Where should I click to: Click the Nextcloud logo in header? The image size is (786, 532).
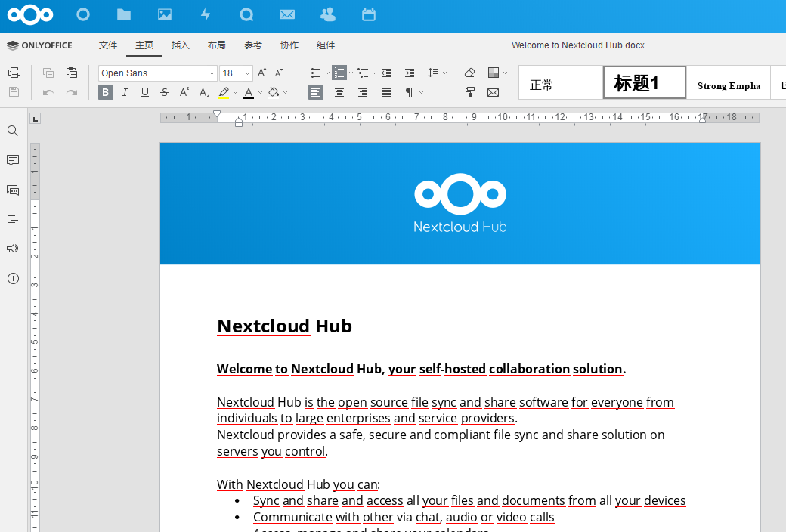[30, 14]
